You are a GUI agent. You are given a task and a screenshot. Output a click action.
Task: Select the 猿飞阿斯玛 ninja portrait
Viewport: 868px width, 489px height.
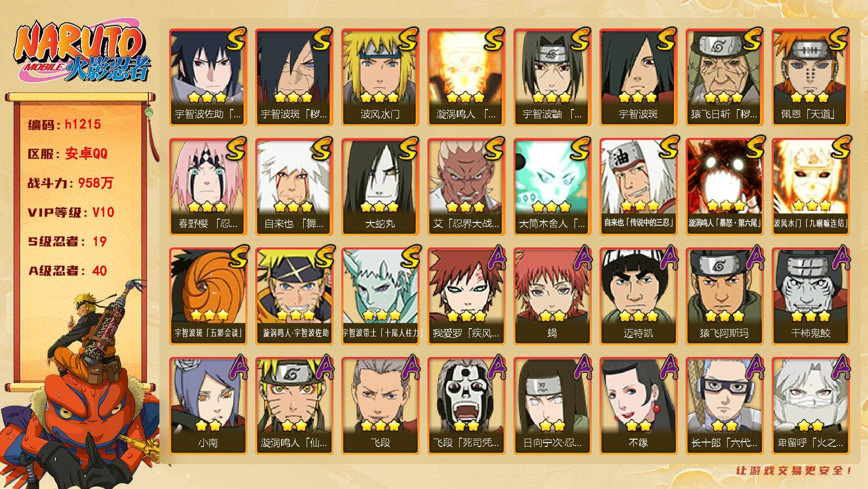(724, 296)
